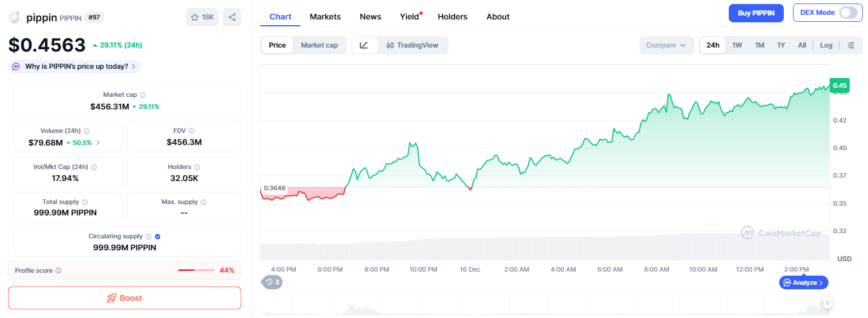Screen dimensions: 868x318
Task: Switch the chart to Market cap view
Action: (x=319, y=45)
